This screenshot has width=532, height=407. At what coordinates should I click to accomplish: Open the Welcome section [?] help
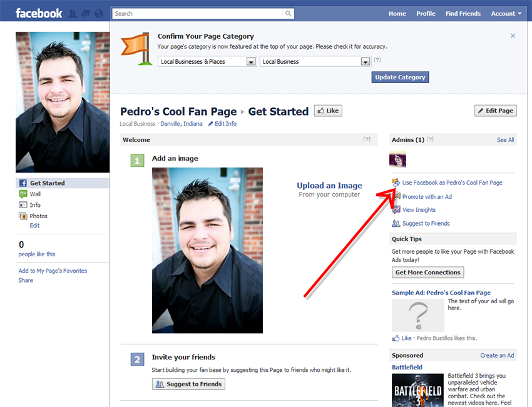[x=367, y=139]
